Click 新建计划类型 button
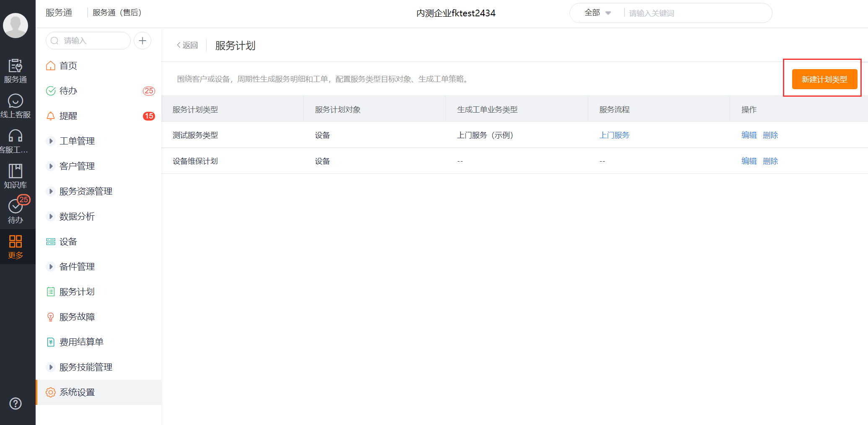This screenshot has height=425, width=868. [x=824, y=79]
